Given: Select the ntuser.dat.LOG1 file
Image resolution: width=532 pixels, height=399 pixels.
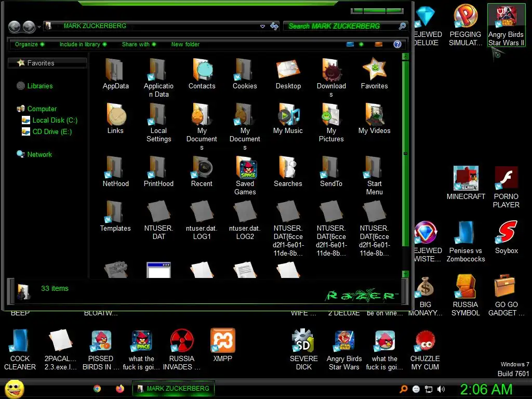Looking at the screenshot, I should [202, 220].
